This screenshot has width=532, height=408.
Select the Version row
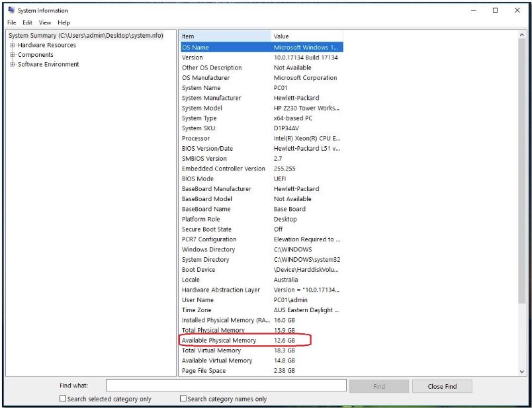pos(262,58)
